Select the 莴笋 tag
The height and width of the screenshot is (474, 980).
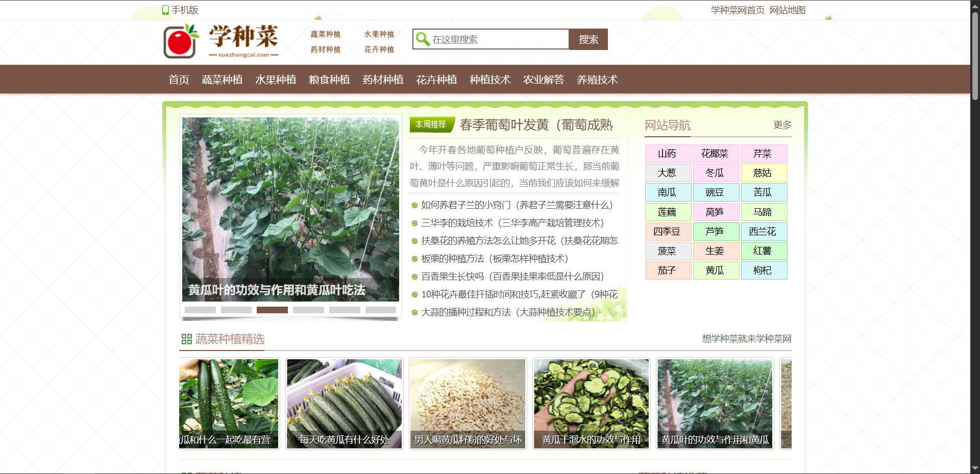coord(716,212)
